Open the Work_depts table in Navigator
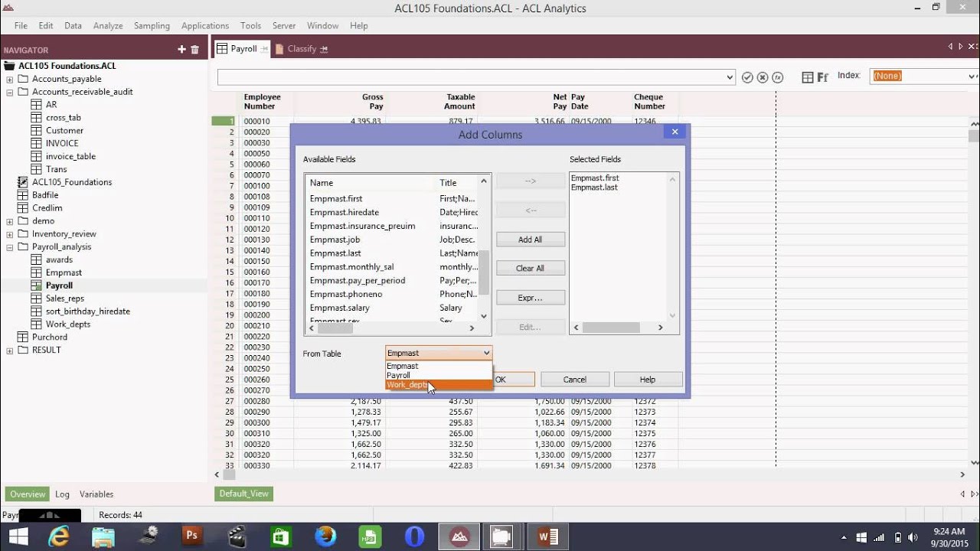 click(x=68, y=324)
